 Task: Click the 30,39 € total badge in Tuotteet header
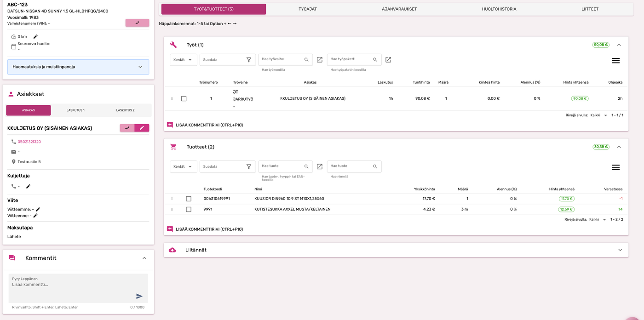click(601, 147)
